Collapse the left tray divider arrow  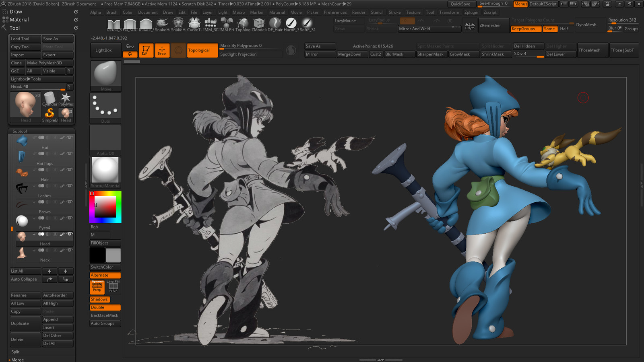tap(85, 185)
